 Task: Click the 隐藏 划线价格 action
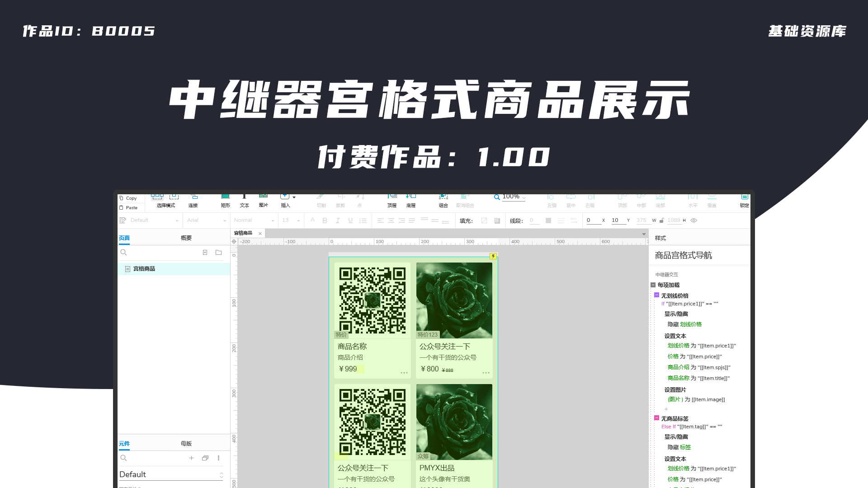tap(684, 324)
